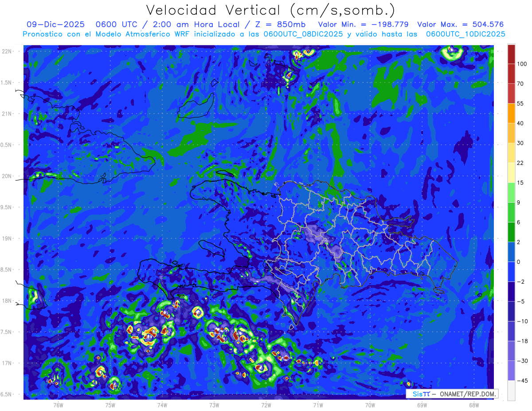Pick the light green swatch between 9 and 15
This screenshot has height=411, width=532.
tap(511, 192)
